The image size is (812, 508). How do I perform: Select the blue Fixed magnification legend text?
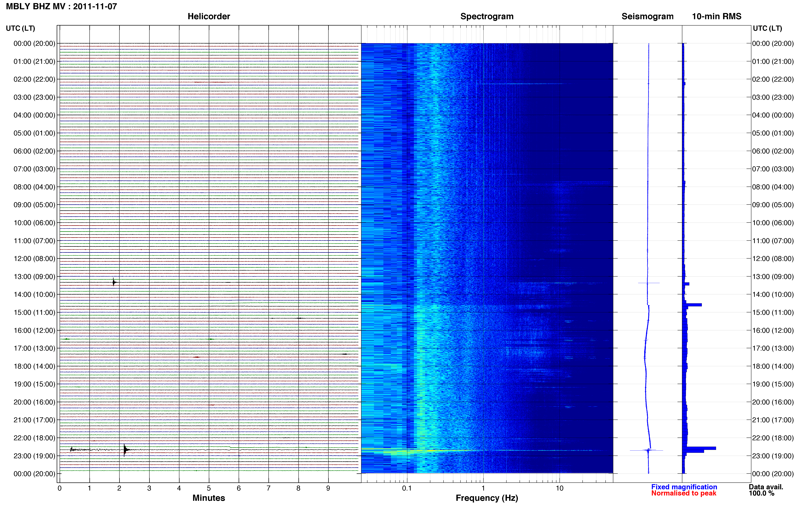(x=684, y=487)
